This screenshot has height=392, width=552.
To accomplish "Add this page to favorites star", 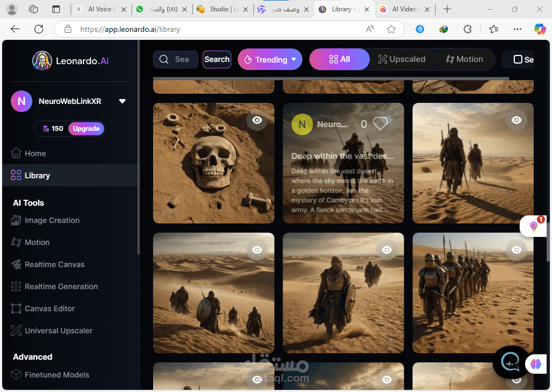I will coord(391,29).
